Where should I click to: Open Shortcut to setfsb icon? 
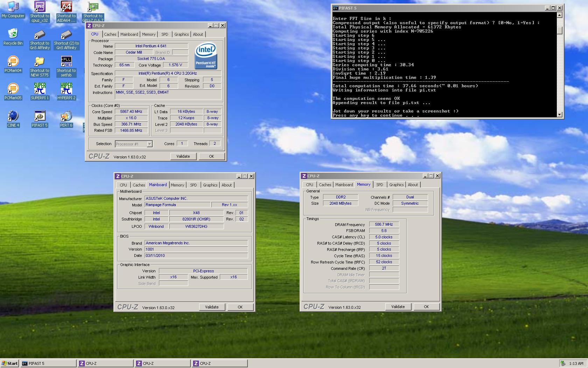click(x=66, y=66)
